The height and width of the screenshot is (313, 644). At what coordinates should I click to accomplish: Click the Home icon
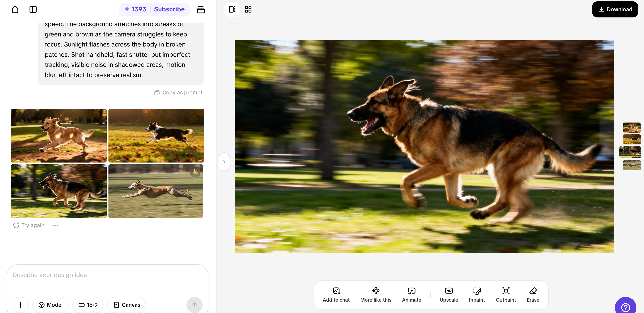pos(15,9)
